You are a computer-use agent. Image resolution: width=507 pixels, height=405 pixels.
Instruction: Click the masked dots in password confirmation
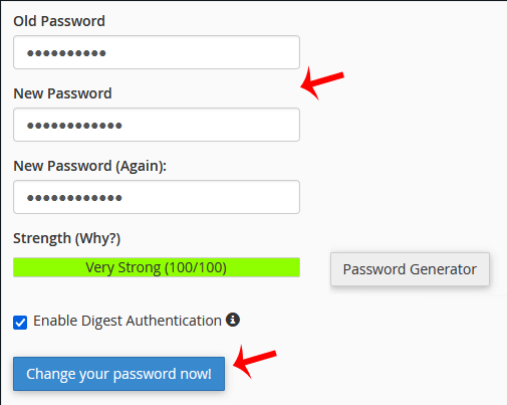[x=75, y=198]
